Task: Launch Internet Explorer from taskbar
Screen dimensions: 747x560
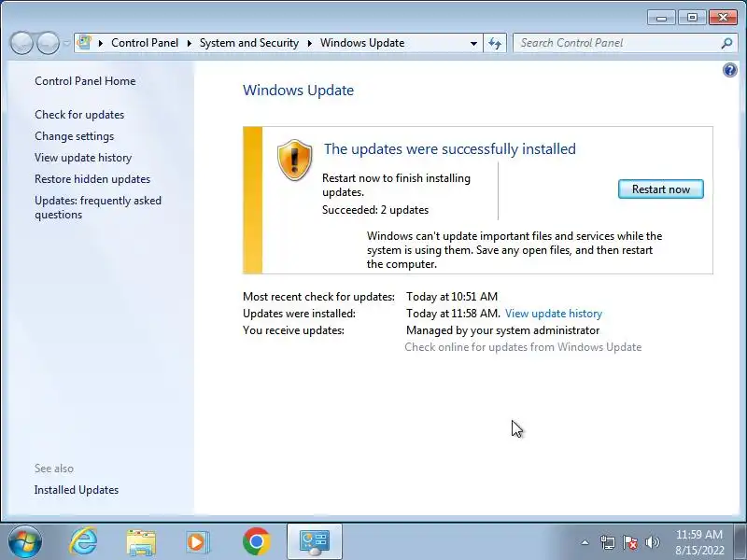Action: [83, 541]
